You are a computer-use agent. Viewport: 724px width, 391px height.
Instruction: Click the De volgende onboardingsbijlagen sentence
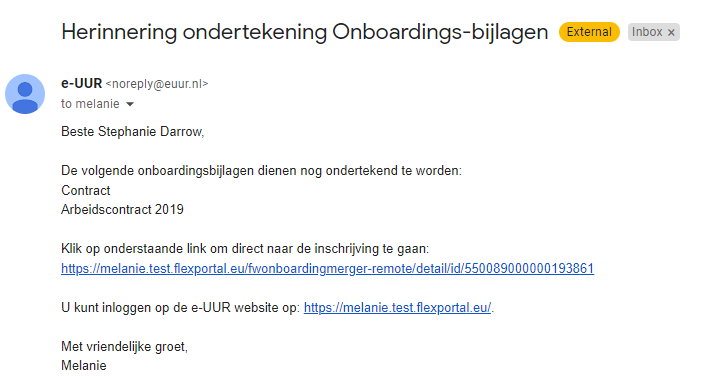tap(261, 171)
